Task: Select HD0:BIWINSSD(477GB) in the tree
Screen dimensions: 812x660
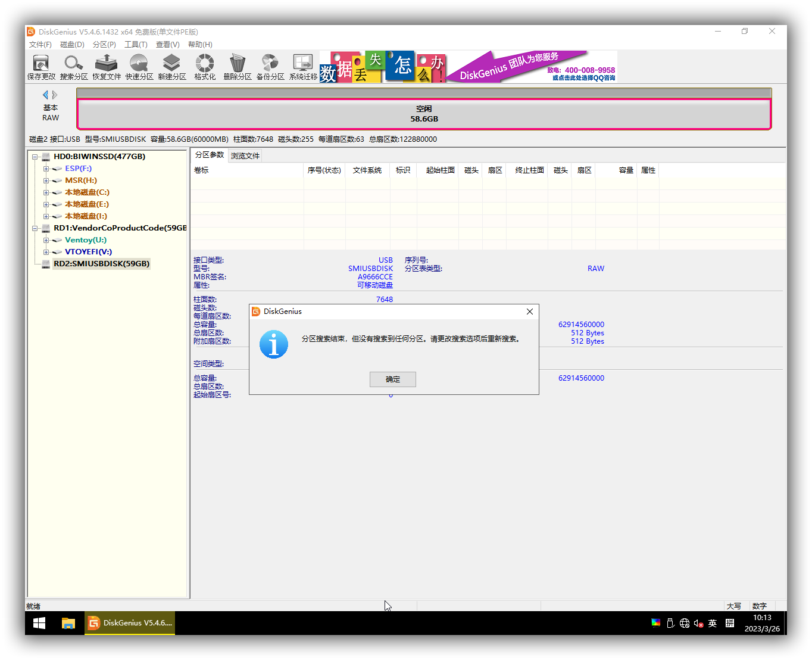Action: (99, 157)
